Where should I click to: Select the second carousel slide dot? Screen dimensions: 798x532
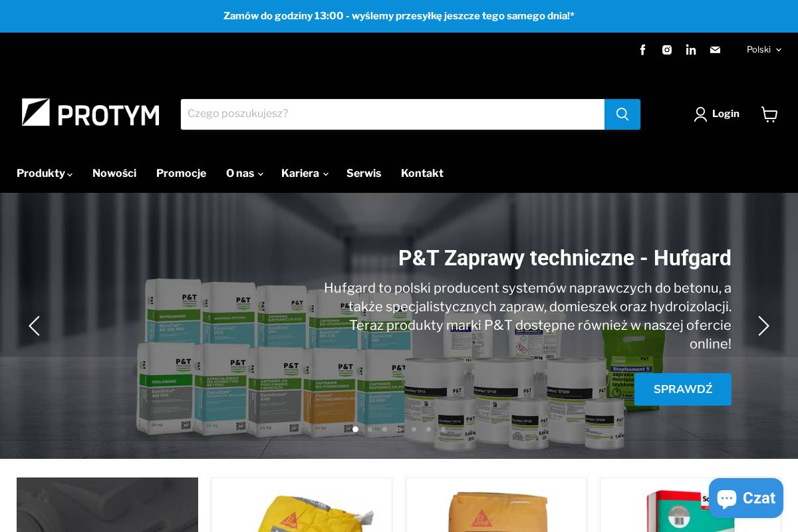370,429
